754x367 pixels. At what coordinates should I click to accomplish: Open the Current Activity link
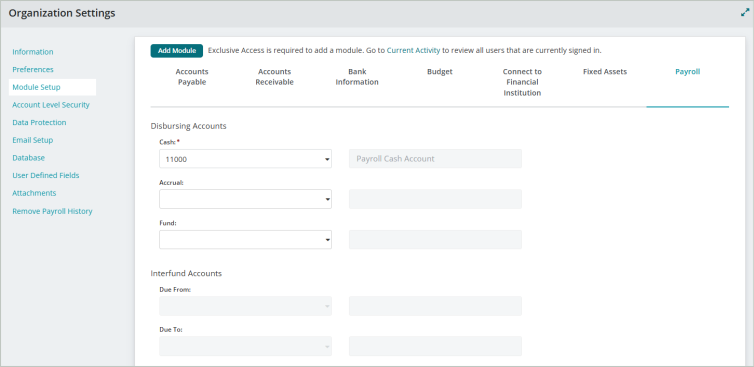click(x=413, y=50)
